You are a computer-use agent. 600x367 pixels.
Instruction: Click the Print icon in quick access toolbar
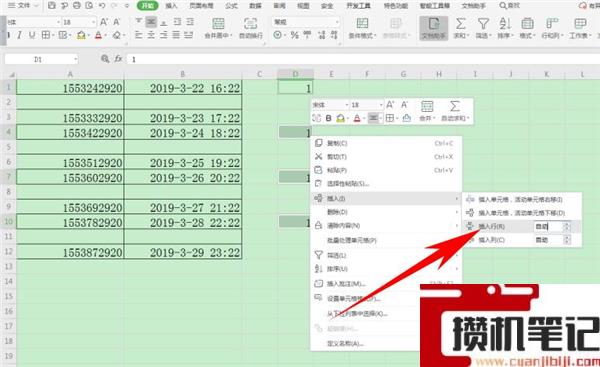point(77,5)
